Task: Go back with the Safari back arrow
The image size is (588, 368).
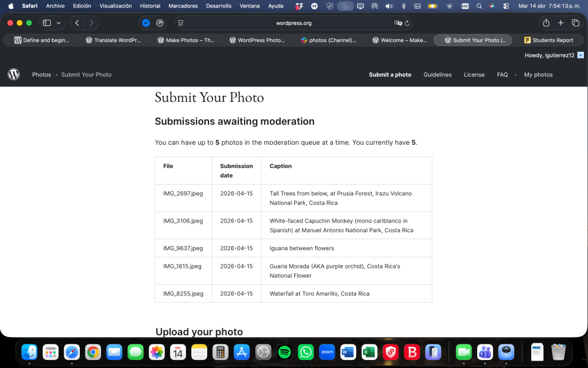Action: [78, 23]
